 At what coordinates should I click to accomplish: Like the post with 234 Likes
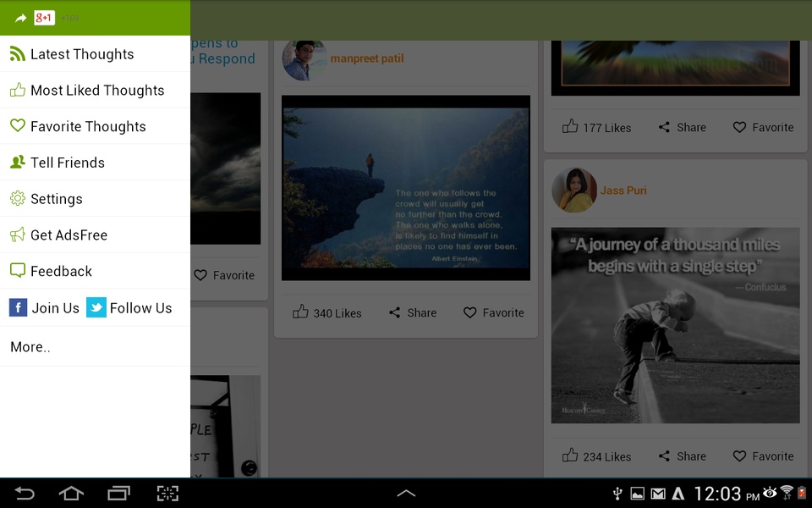(x=596, y=456)
